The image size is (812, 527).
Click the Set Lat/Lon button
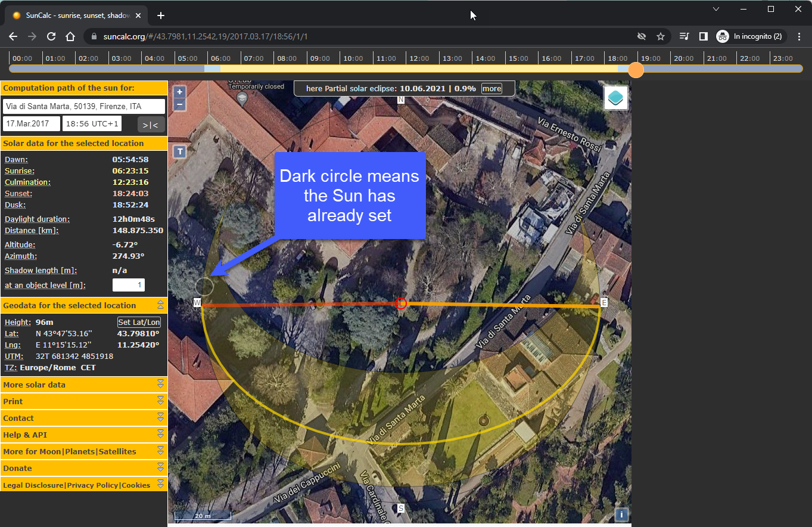pos(139,321)
